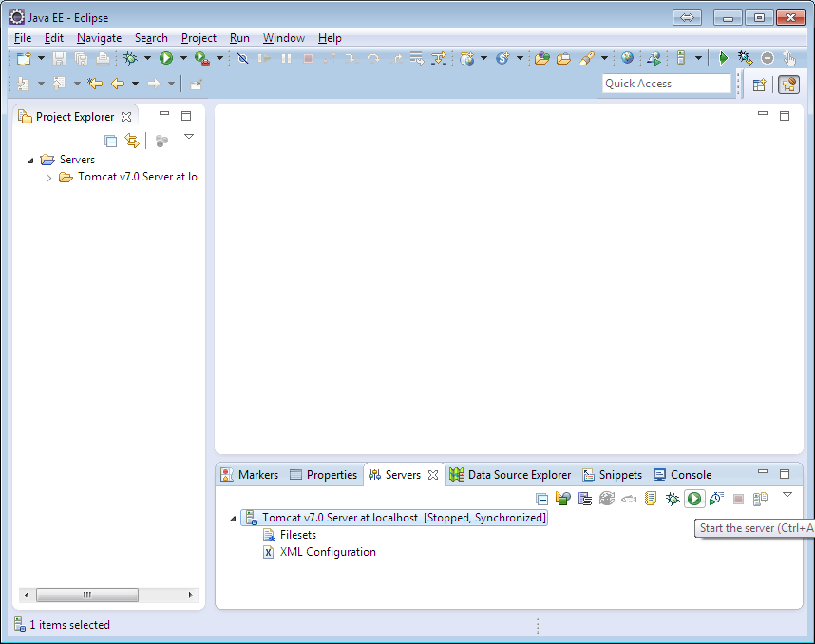This screenshot has width=815, height=644.
Task: Click the notepad icon in Servers toolbar
Action: click(x=651, y=499)
